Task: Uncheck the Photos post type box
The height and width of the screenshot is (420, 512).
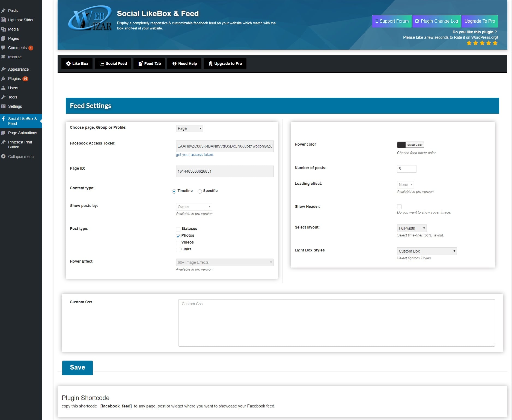Action: (x=178, y=236)
